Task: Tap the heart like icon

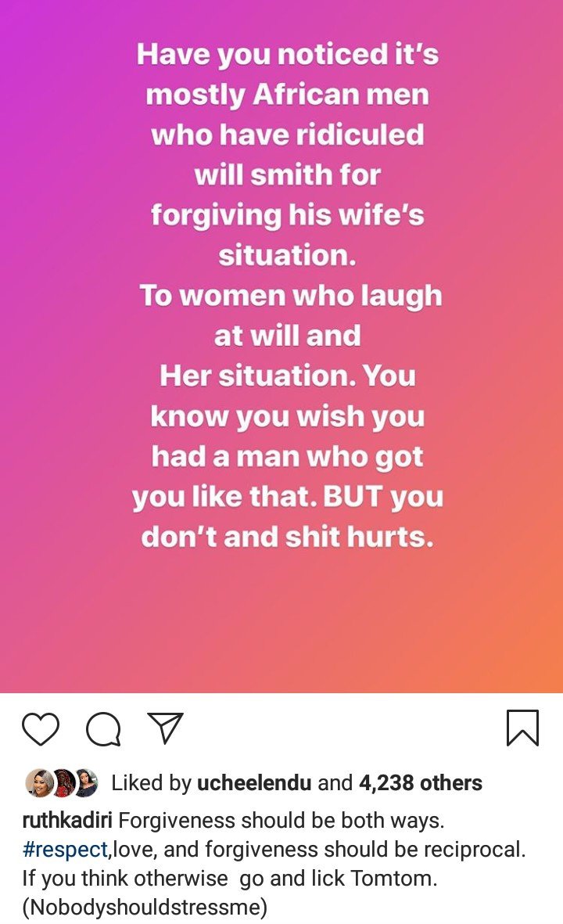Action: click(41, 729)
